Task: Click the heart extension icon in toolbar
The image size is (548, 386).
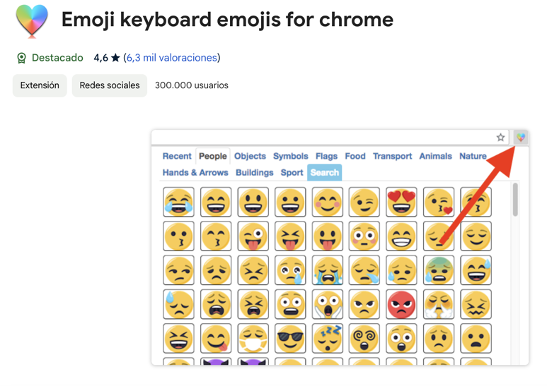Action: click(x=521, y=137)
